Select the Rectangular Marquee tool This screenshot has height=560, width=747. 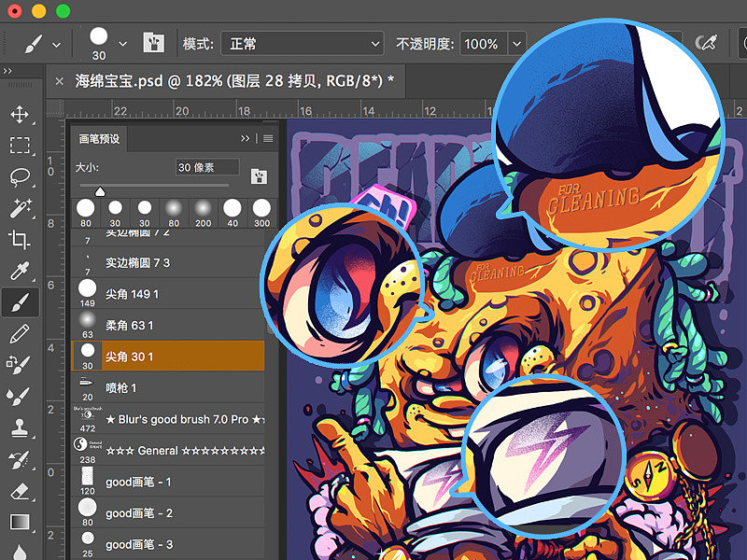(18, 146)
